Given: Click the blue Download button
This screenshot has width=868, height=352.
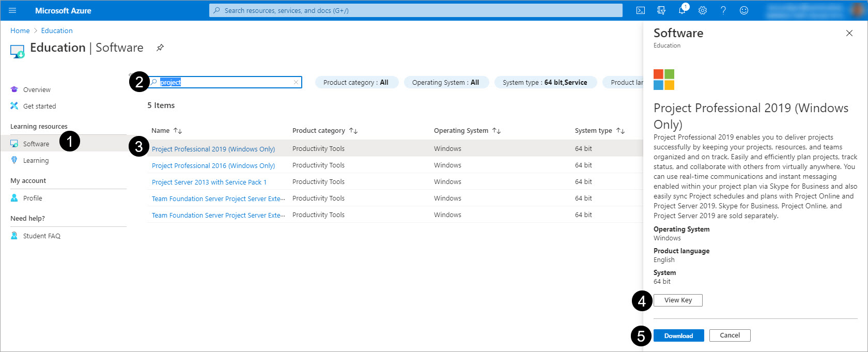Looking at the screenshot, I should 678,335.
